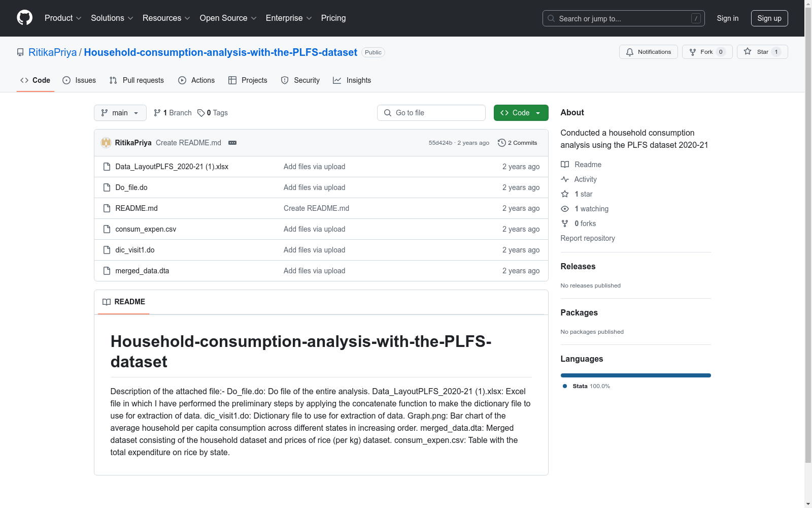812x508 pixels.
Task: Click the Stata language color dot
Action: click(565, 386)
